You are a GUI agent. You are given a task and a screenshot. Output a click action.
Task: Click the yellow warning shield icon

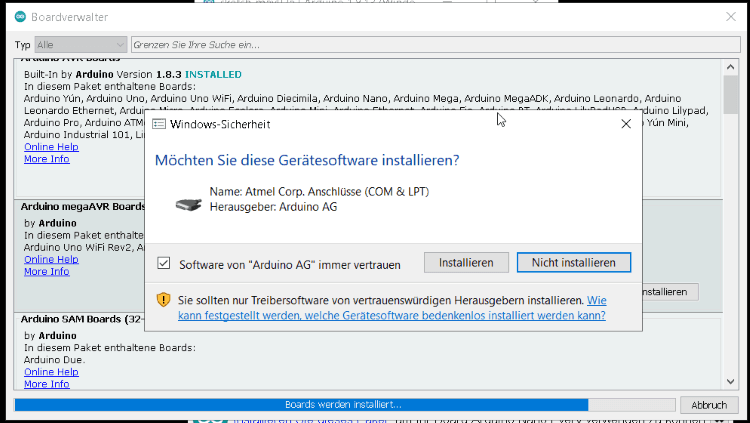click(164, 300)
